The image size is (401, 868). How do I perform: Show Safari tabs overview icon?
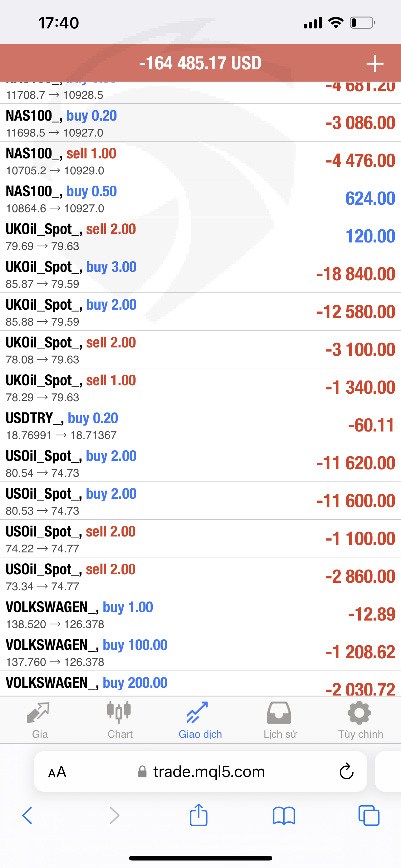click(369, 816)
